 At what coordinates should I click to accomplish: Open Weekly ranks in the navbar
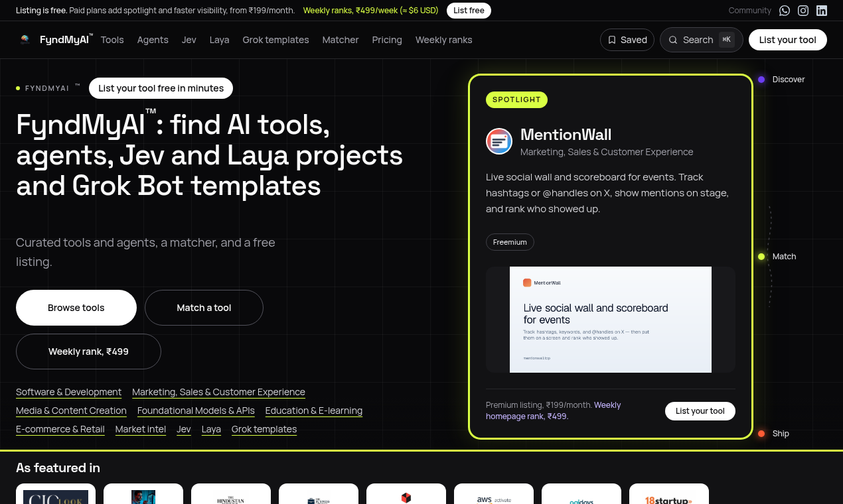444,40
